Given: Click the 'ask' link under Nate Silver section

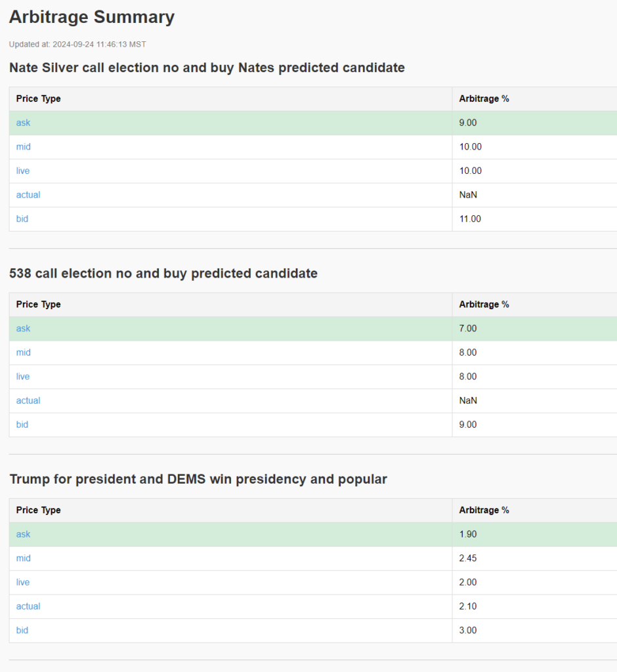Looking at the screenshot, I should [x=24, y=123].
